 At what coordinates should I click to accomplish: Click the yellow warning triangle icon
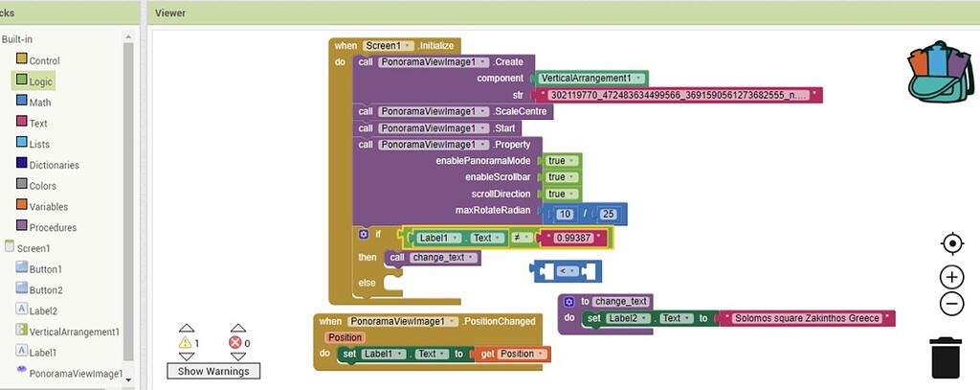[186, 342]
